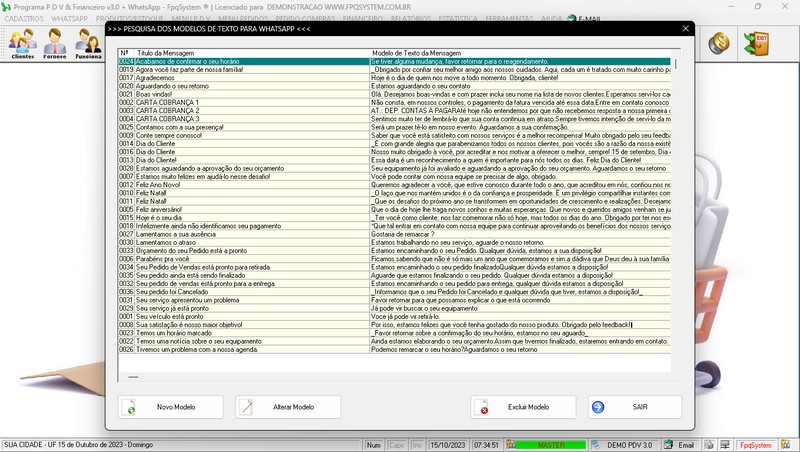Click the MASTER user icon in status bar

pos(510,445)
